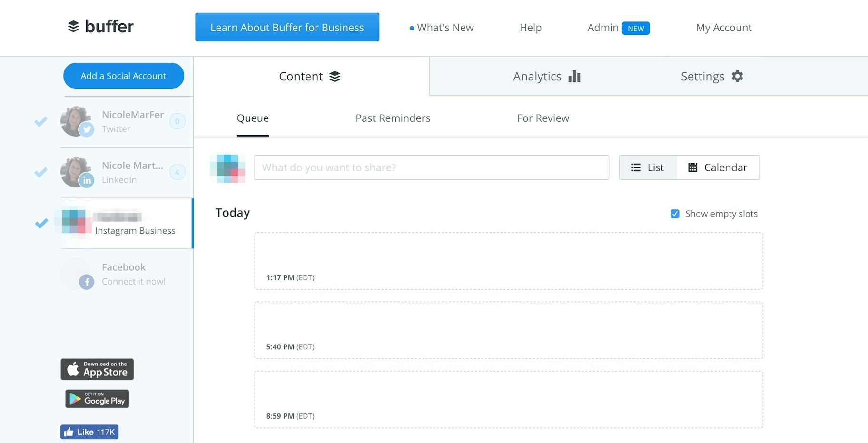Image resolution: width=868 pixels, height=443 pixels.
Task: Open the Get it on Google Play badge
Action: (x=97, y=399)
